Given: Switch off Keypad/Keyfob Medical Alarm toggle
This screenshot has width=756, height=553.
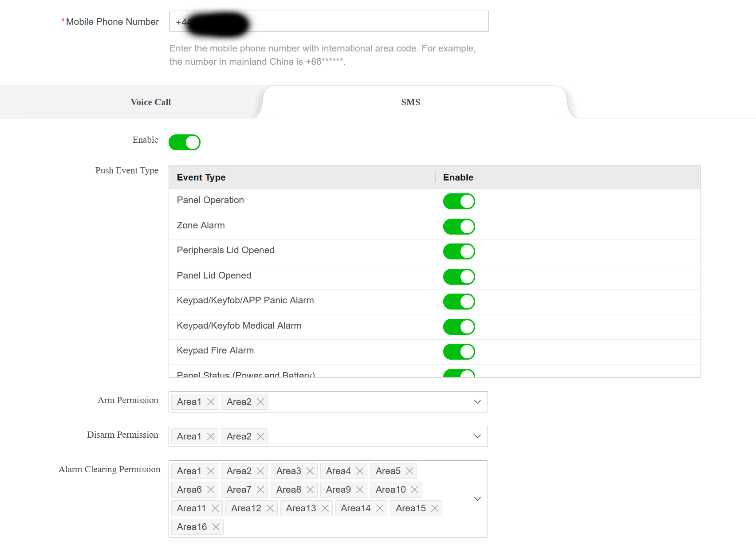Looking at the screenshot, I should pos(459,327).
